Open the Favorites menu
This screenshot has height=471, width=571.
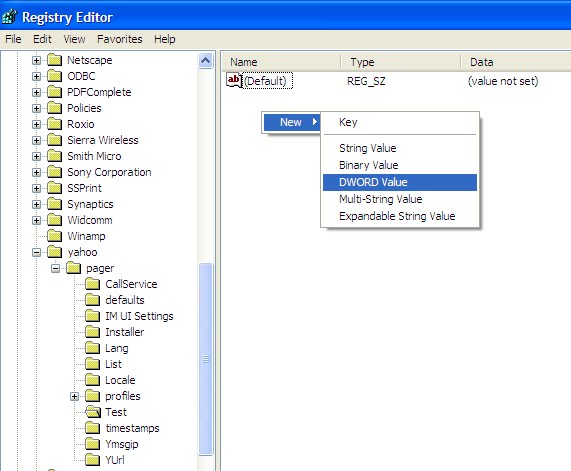[119, 39]
